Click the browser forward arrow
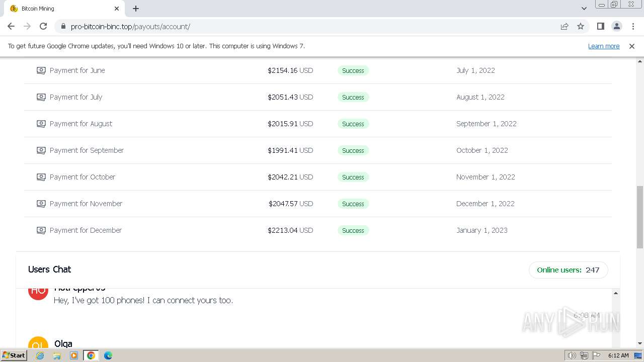This screenshot has height=362, width=644. point(27,26)
